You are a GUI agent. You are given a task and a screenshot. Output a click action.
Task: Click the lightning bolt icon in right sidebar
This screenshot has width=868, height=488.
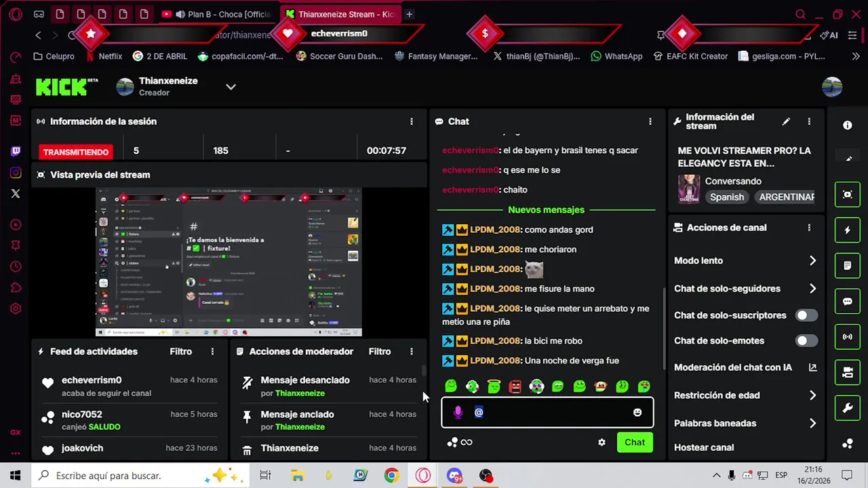coord(847,230)
